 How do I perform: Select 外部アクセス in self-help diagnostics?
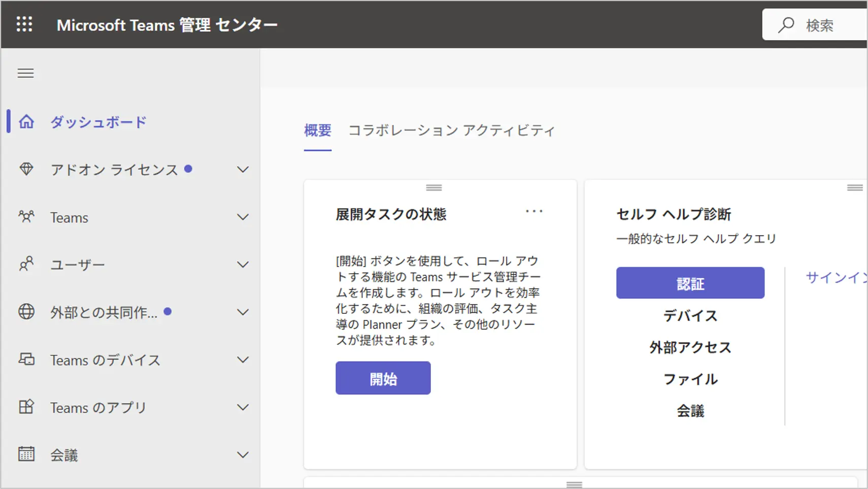pos(690,347)
